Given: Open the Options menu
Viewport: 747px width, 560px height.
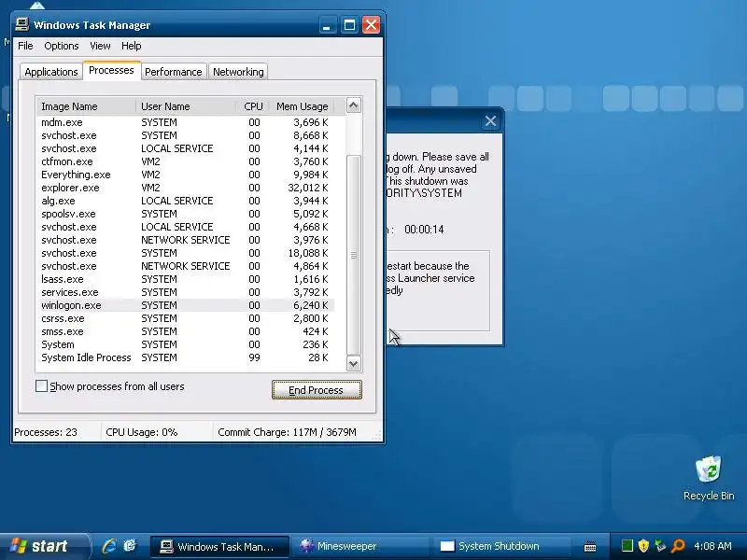Looking at the screenshot, I should pos(62,46).
